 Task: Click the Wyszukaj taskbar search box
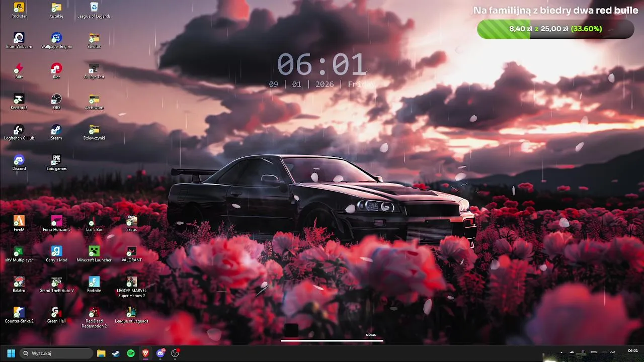coord(56,353)
